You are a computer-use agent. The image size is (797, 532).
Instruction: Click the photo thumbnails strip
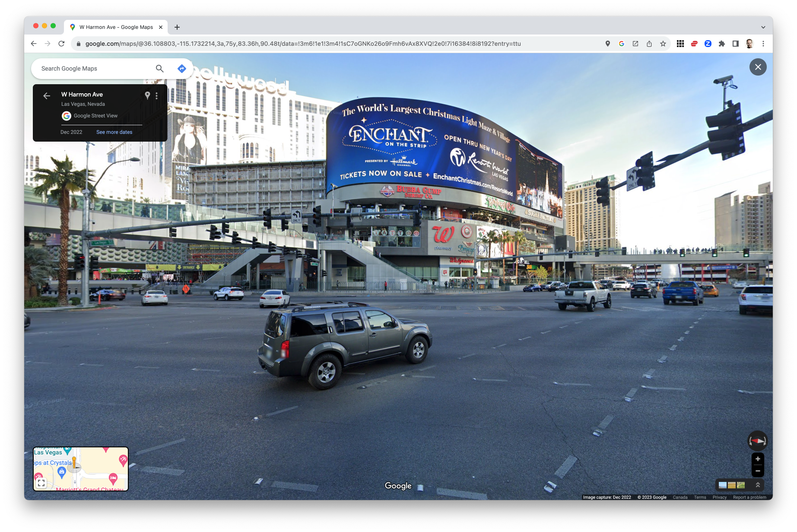732,485
